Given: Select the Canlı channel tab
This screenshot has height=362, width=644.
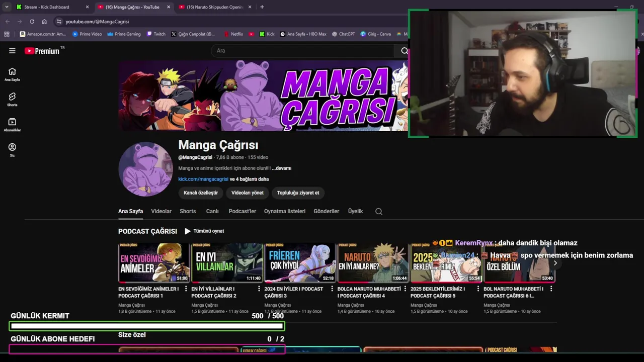Looking at the screenshot, I should [x=212, y=212].
